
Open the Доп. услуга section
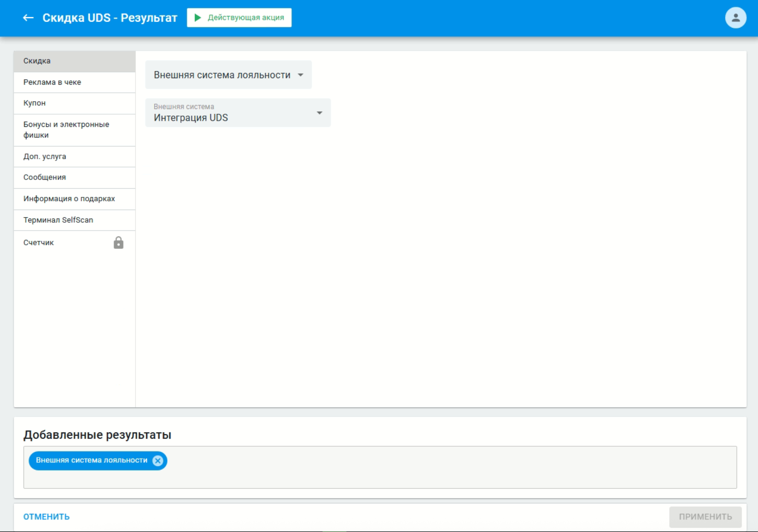click(x=75, y=157)
